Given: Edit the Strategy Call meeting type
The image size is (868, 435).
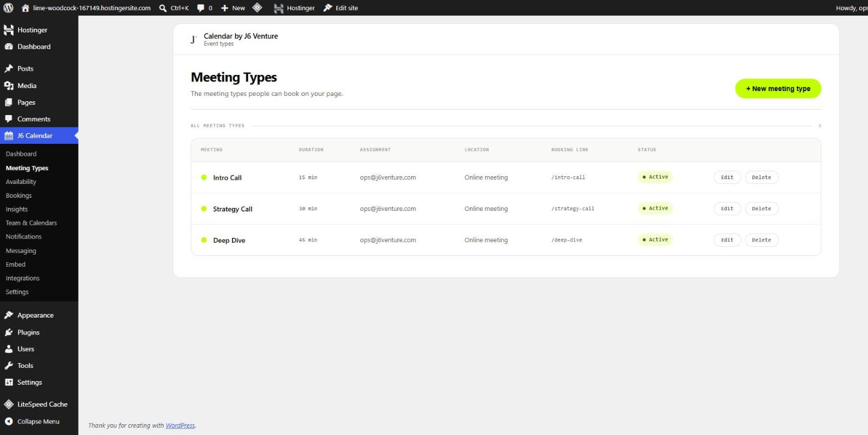Looking at the screenshot, I should pyautogui.click(x=727, y=209).
